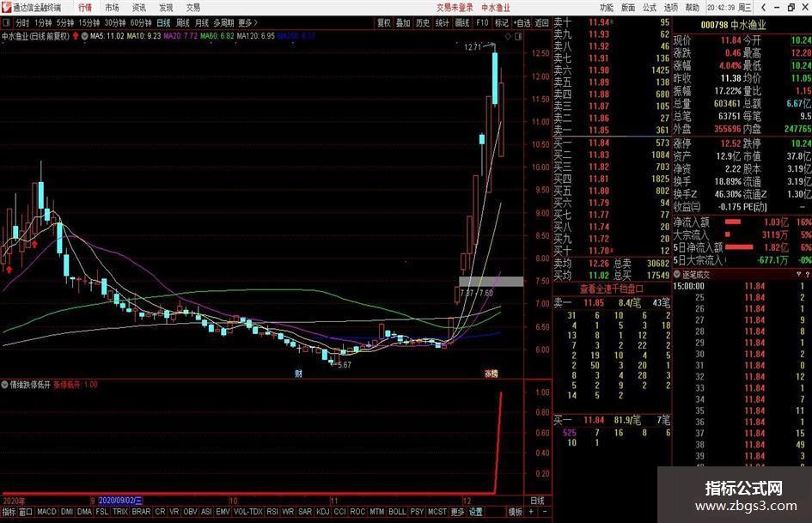
Task: Select the MACD indicator tab
Action: pyautogui.click(x=46, y=512)
